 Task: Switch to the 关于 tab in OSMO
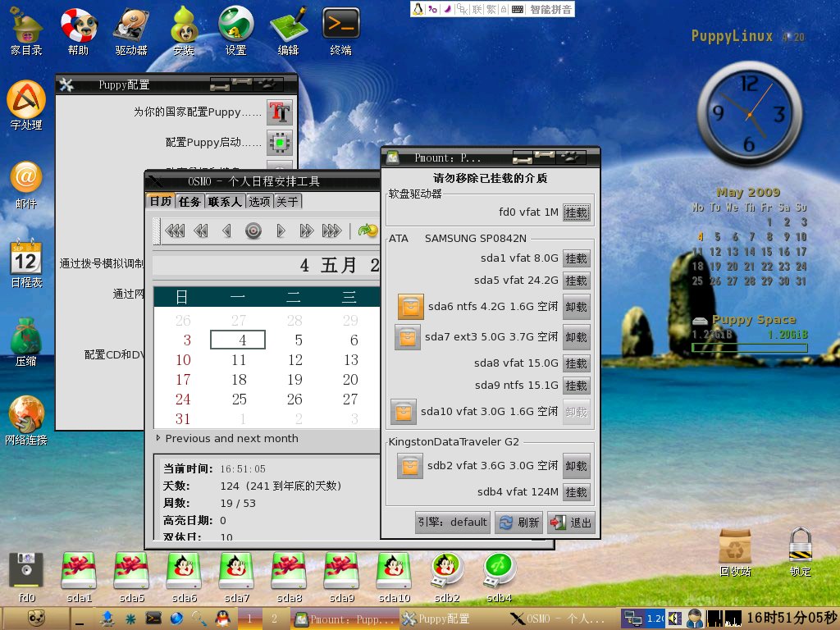click(x=288, y=202)
